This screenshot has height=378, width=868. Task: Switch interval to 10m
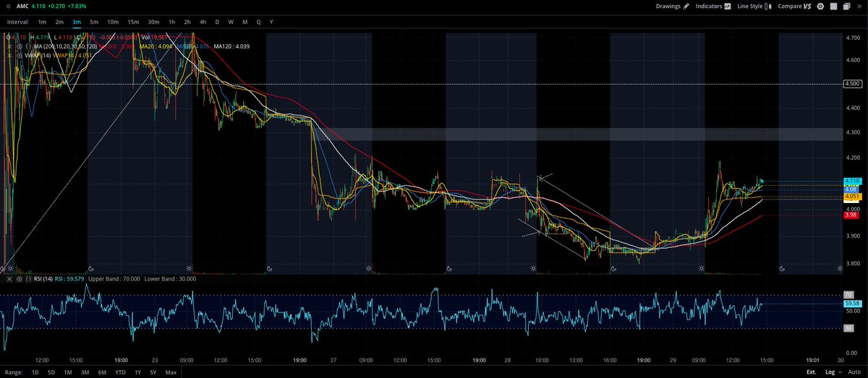pos(113,22)
